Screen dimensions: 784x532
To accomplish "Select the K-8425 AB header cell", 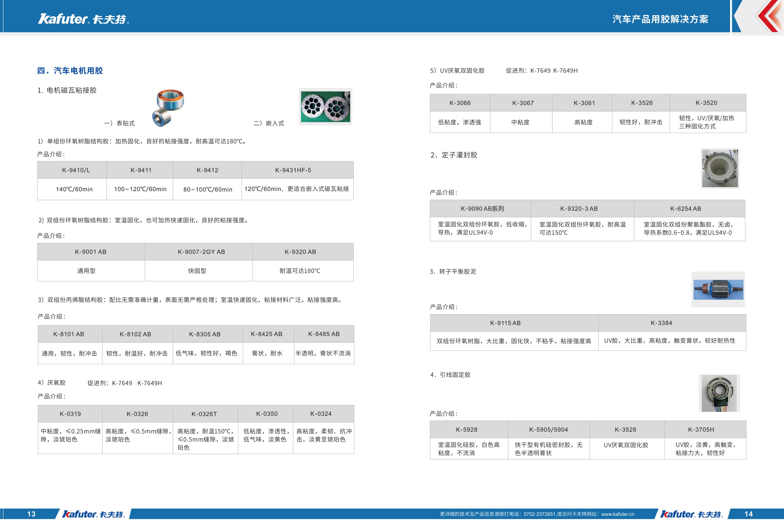I will click(x=269, y=334).
